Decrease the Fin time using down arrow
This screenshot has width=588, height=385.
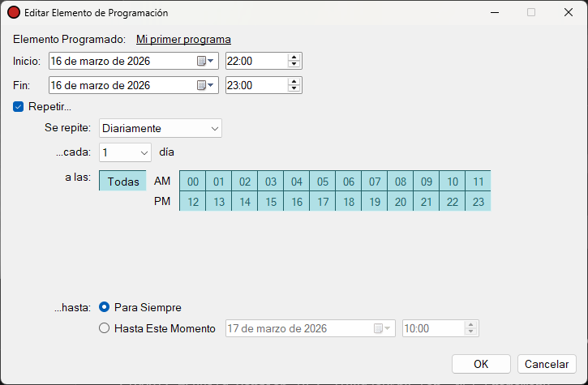pyautogui.click(x=294, y=88)
